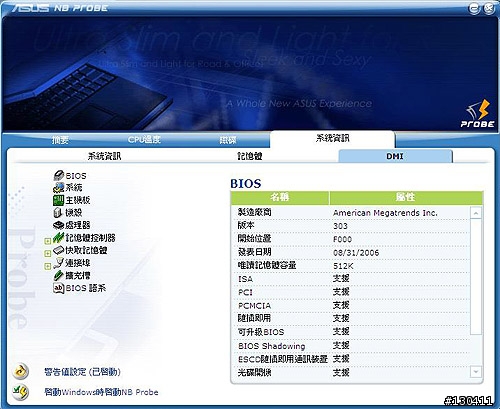Click the 屬性 column header
The height and width of the screenshot is (409, 500).
(x=405, y=197)
